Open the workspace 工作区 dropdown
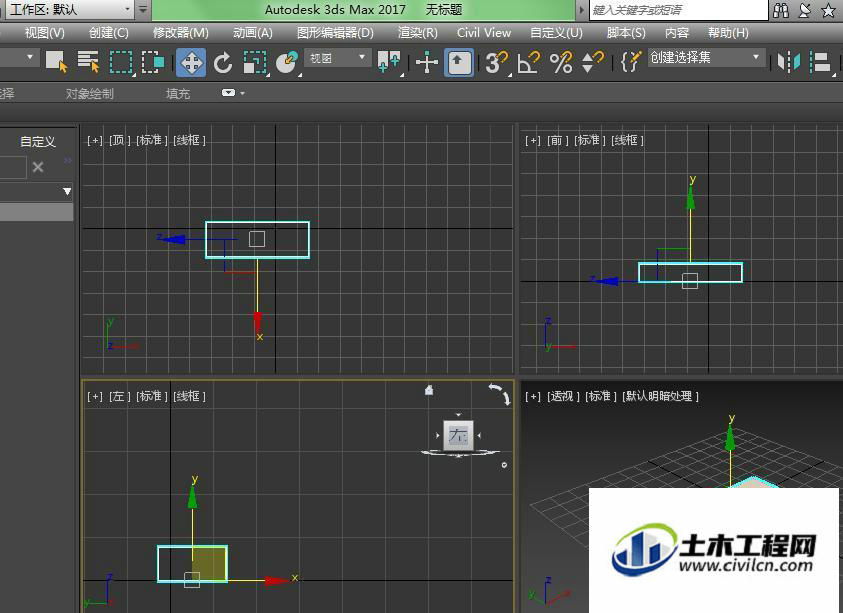843x613 pixels. 69,10
